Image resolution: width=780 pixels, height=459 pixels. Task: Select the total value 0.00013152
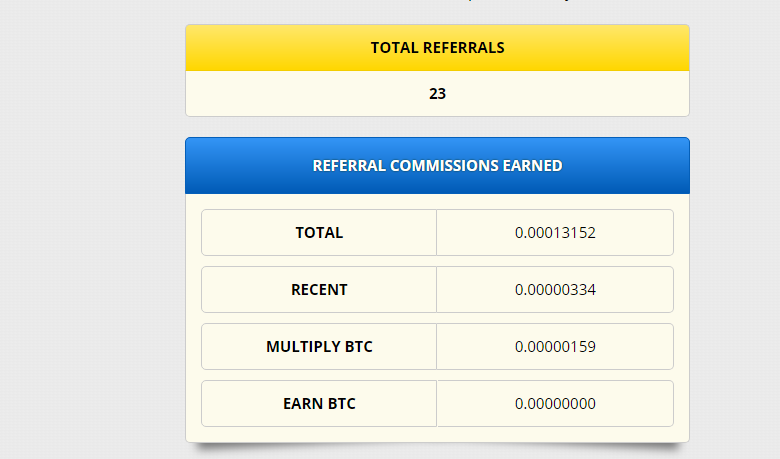(555, 233)
